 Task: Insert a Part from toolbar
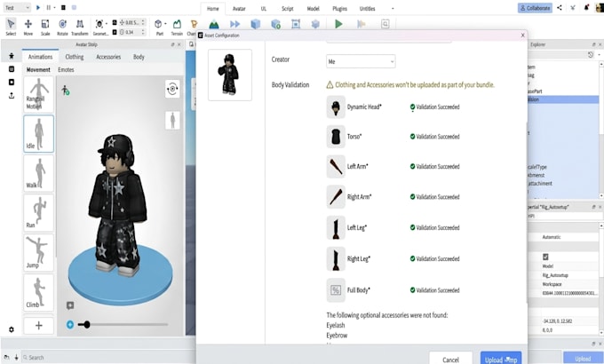(x=159, y=27)
